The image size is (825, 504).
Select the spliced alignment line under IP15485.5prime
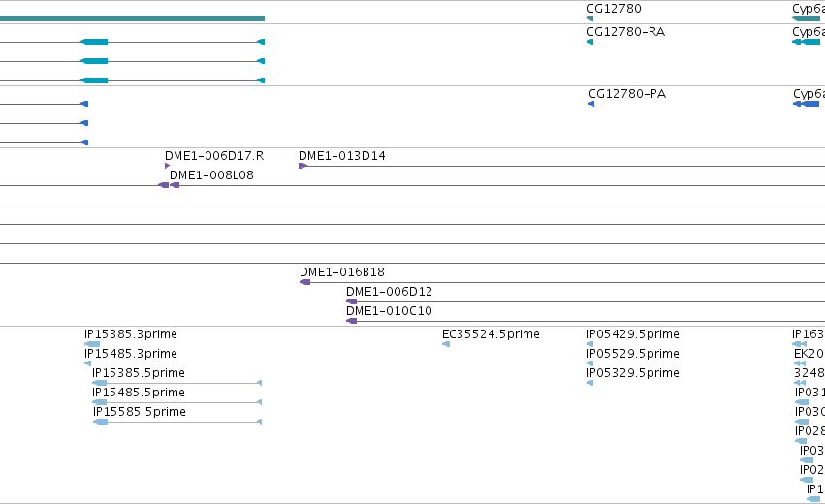176,402
